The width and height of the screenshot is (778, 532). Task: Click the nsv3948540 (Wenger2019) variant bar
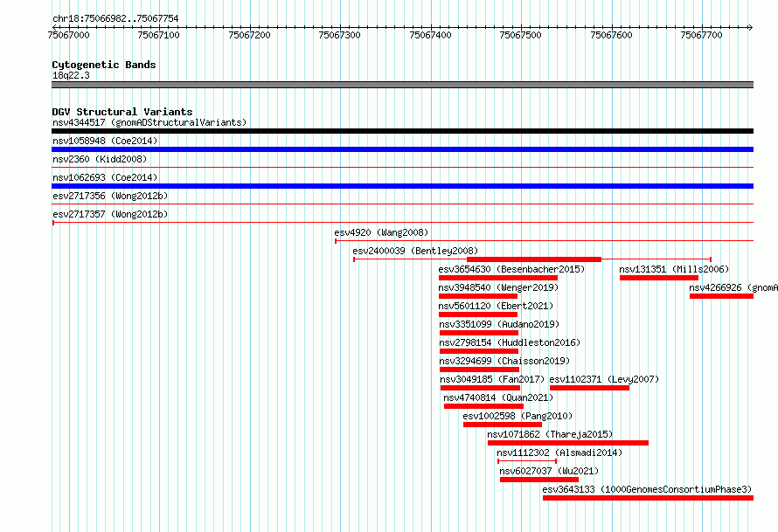478,296
